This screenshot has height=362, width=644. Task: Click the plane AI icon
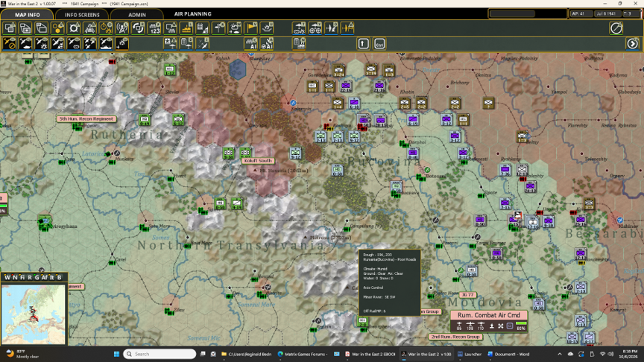[x=267, y=43]
